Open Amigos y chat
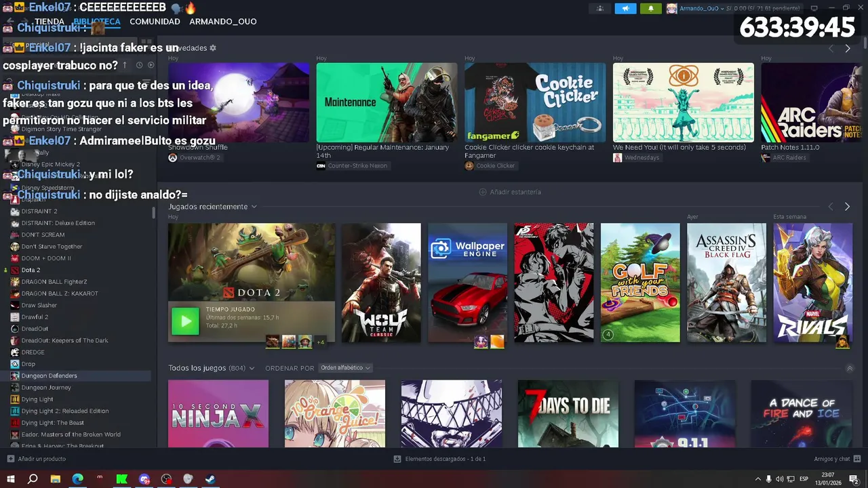 [x=832, y=459]
